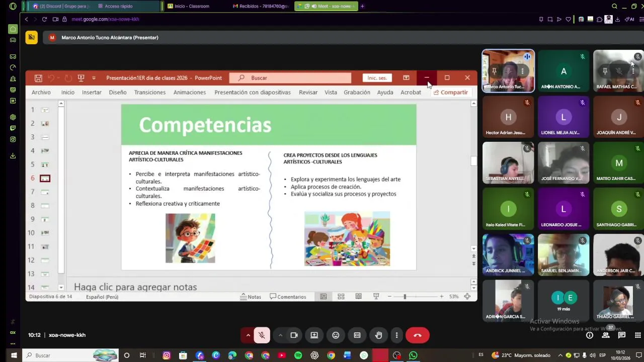Screen dimensions: 644x362
Task: Toggle captions in the Meet control bar
Action: coord(357,335)
